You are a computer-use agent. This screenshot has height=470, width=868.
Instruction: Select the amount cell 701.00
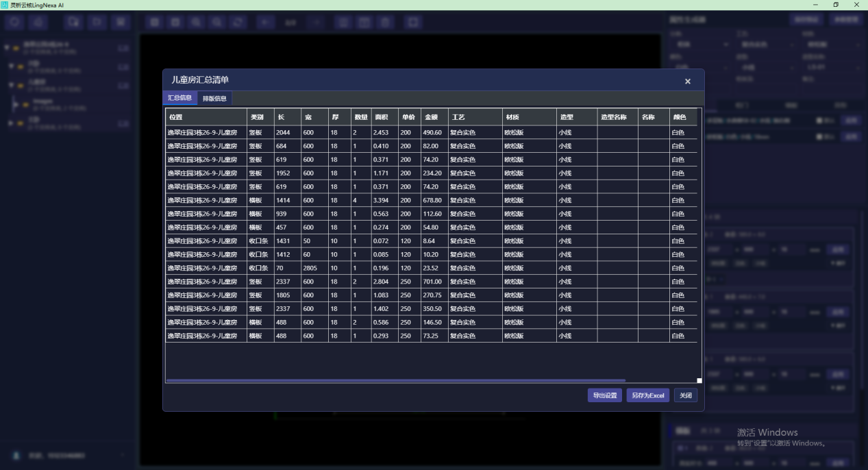point(434,282)
